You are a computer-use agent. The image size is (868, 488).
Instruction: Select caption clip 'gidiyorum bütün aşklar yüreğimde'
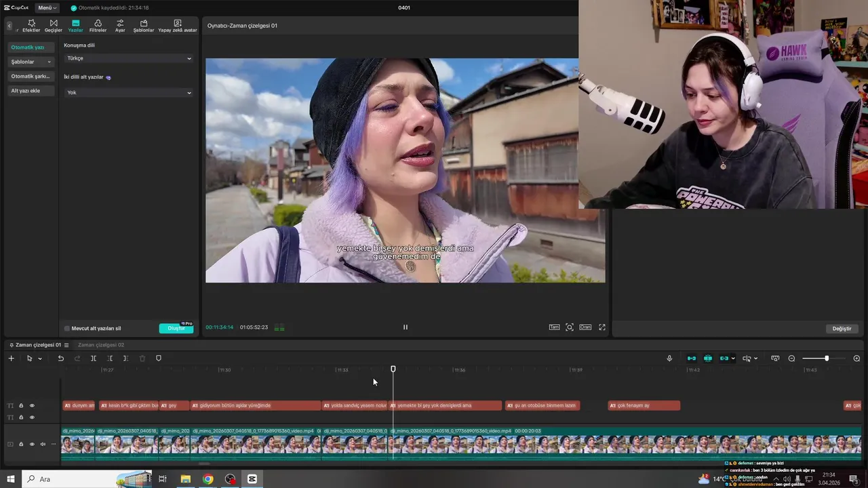256,405
